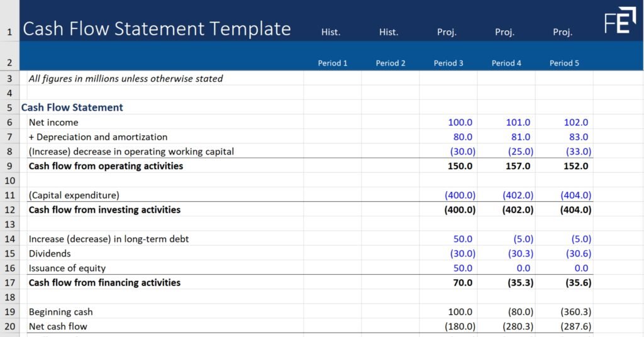The height and width of the screenshot is (337, 644).
Task: Select the 'Net cash flow' label cell
Action: (58, 326)
